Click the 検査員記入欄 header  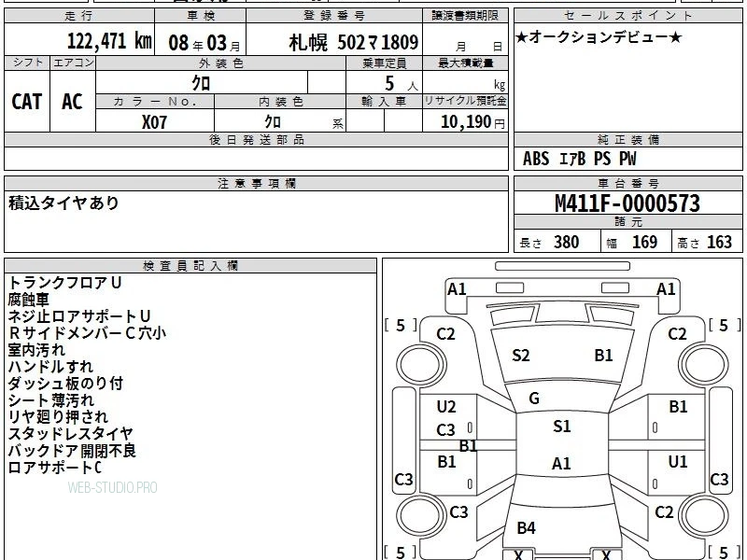pyautogui.click(x=190, y=266)
